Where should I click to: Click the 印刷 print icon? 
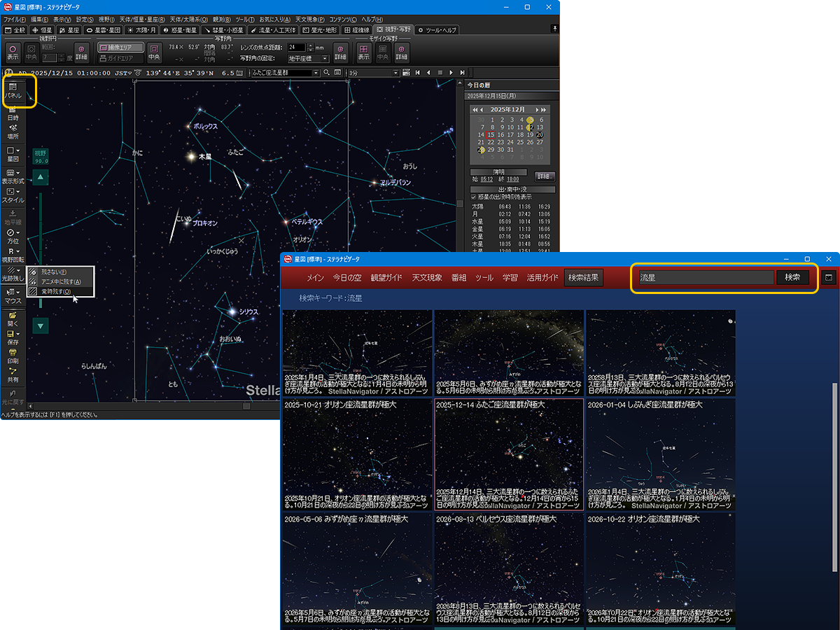13,356
